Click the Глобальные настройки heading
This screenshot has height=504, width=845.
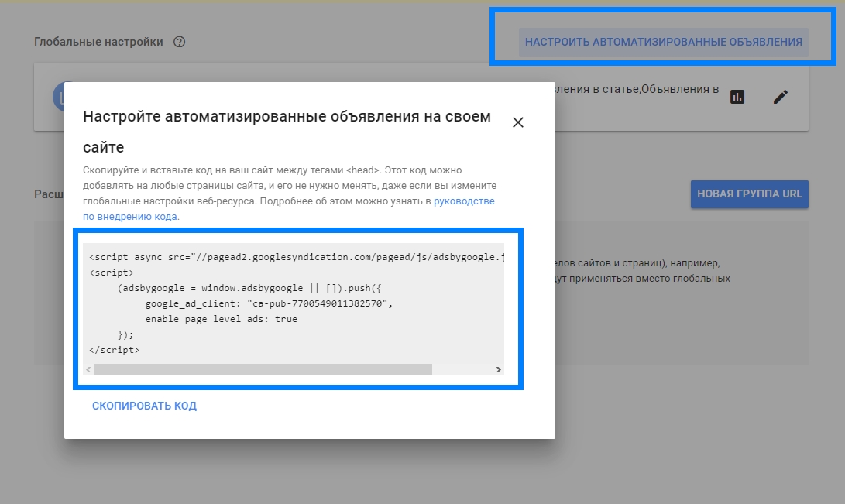point(98,42)
